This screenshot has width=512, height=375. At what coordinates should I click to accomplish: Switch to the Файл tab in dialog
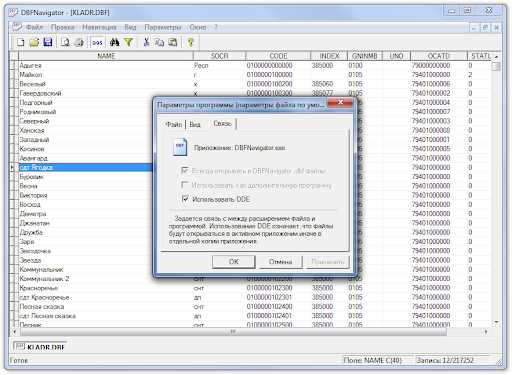click(174, 125)
